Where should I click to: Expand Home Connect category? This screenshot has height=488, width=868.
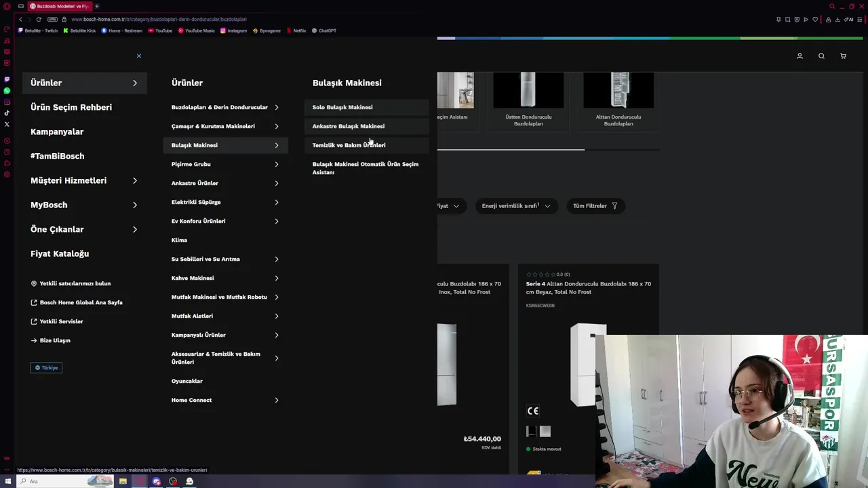coord(226,400)
